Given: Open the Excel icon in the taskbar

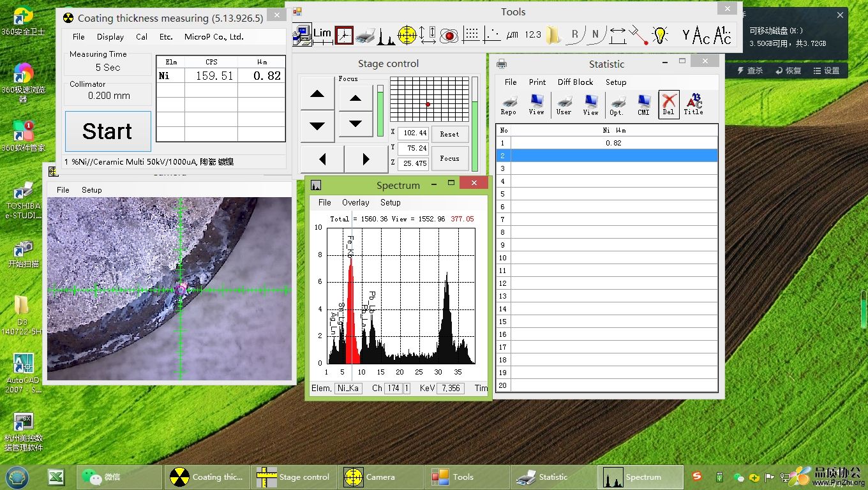Looking at the screenshot, I should 56,477.
